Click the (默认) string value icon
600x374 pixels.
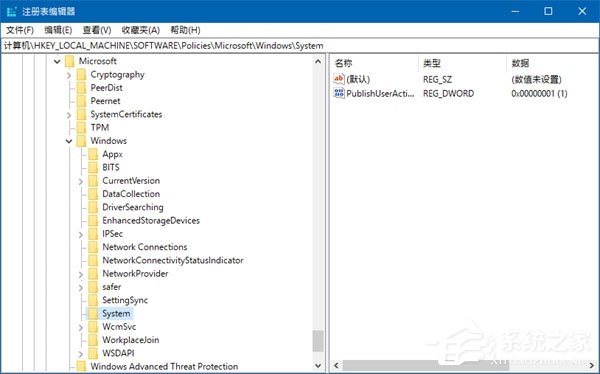[339, 79]
